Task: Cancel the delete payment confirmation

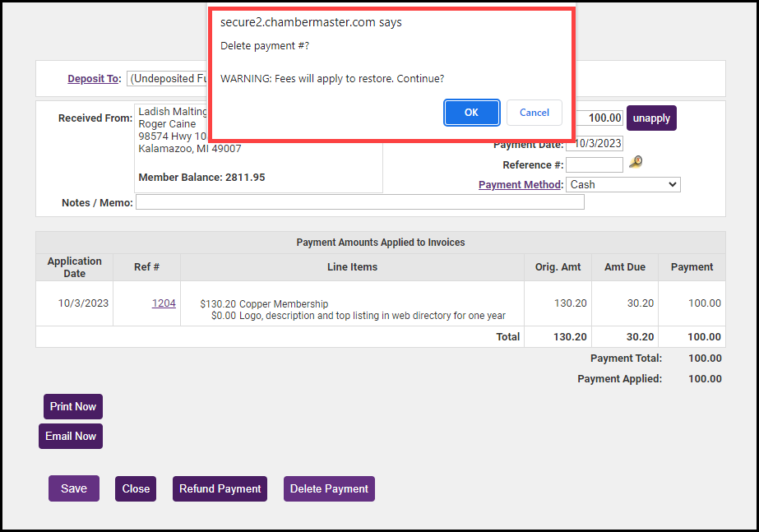Action: tap(534, 113)
